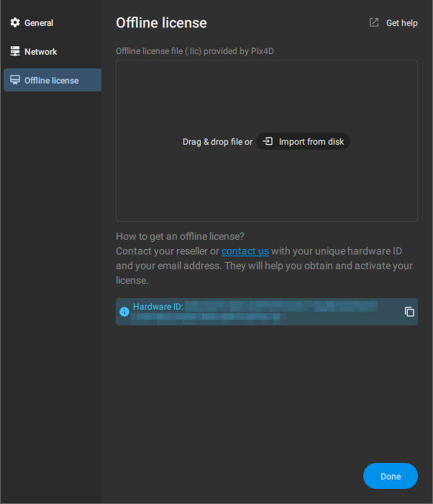Click the Network server icon in sidebar
The width and height of the screenshot is (433, 504).
pyautogui.click(x=15, y=52)
